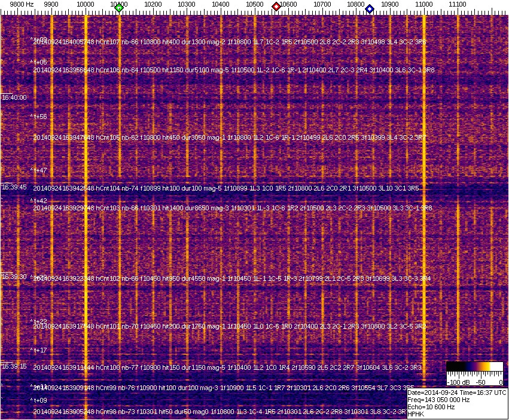Click the hCnt107 detection log line
The height and width of the screenshot is (420, 509).
point(230,42)
